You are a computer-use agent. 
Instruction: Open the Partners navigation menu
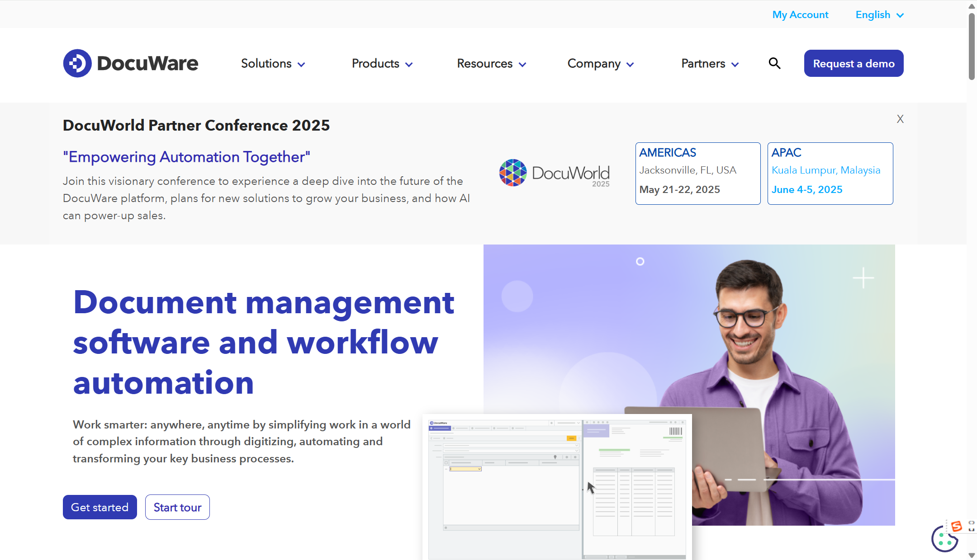pyautogui.click(x=710, y=64)
